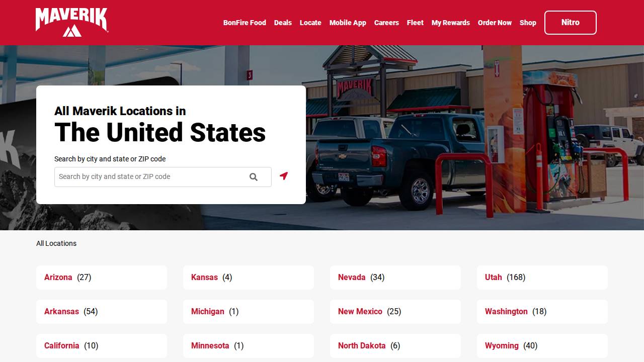644x362 pixels.
Task: Click Order Now in the header
Action: 495,23
